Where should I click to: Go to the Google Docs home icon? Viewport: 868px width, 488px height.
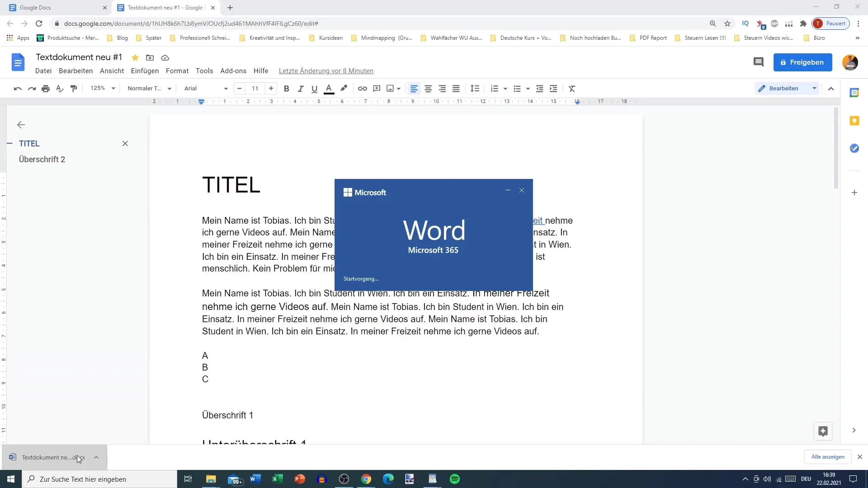[x=18, y=62]
